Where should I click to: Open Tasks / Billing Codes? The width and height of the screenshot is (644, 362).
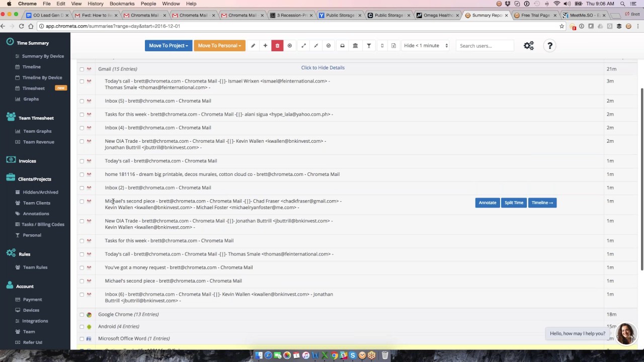(x=43, y=224)
